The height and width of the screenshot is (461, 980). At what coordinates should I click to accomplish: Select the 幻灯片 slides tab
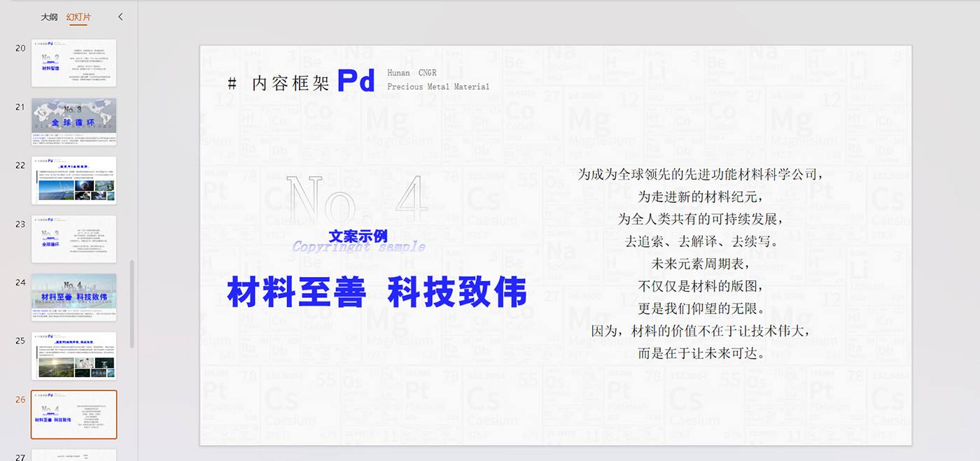coord(78,17)
